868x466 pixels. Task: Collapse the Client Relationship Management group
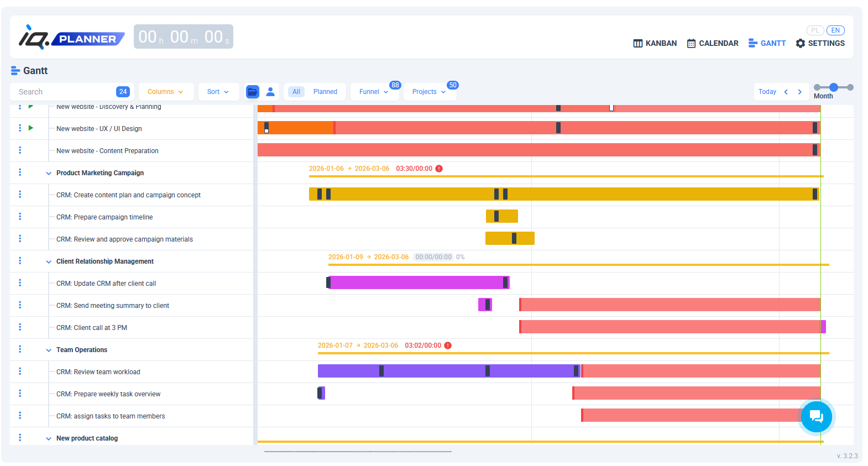[49, 261]
